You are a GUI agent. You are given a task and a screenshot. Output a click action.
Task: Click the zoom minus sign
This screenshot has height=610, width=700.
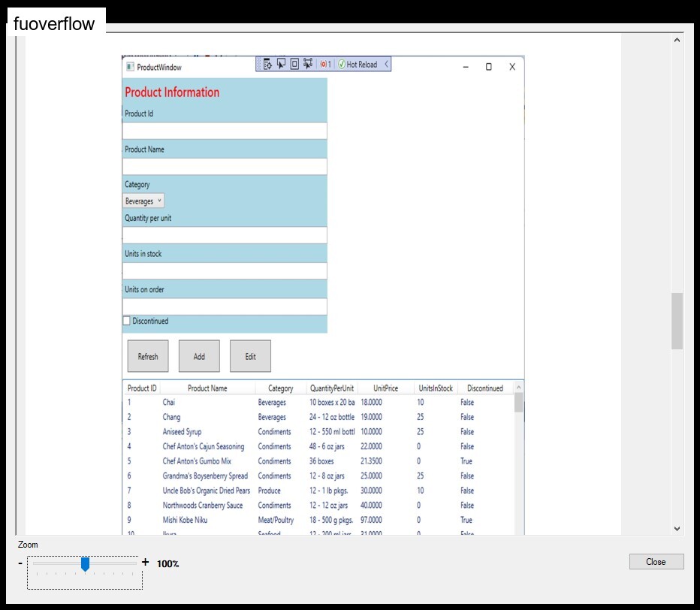point(20,563)
